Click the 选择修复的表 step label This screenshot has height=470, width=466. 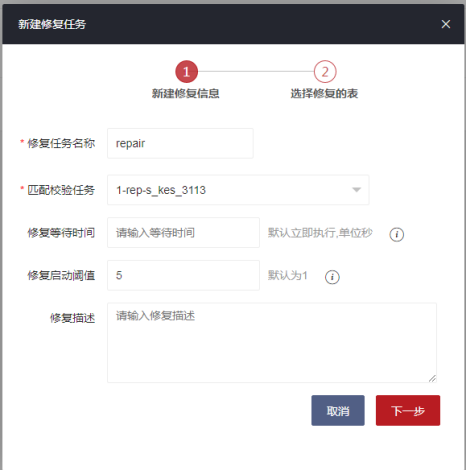tap(324, 94)
